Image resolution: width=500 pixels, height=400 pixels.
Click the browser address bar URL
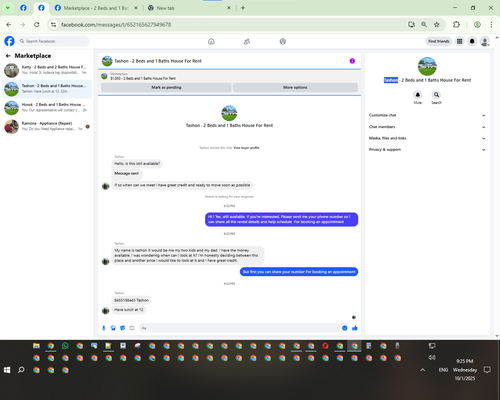[116, 25]
